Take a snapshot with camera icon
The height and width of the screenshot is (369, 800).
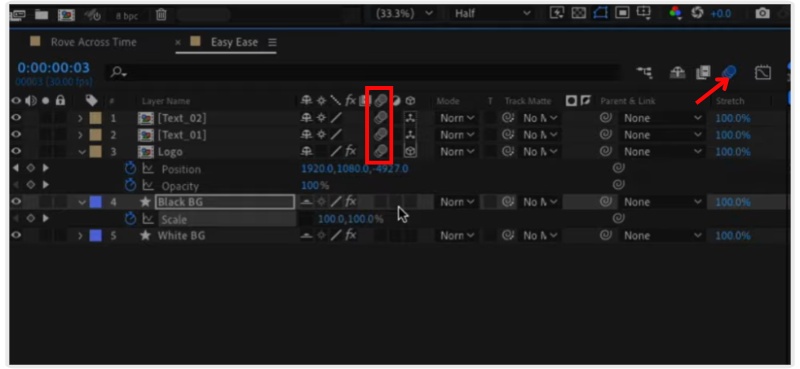762,14
